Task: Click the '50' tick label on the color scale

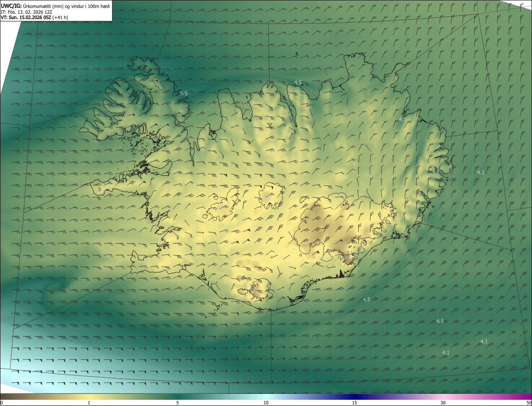Action: (529, 403)
